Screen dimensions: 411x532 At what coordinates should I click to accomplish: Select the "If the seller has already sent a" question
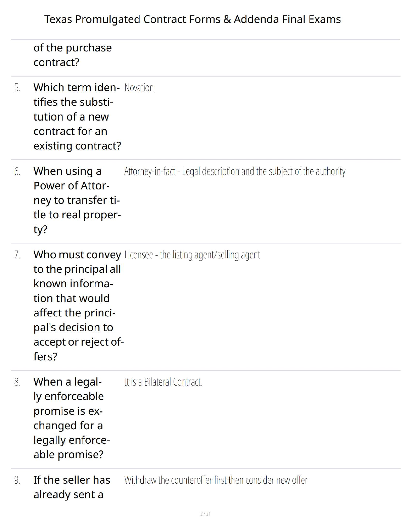72,487
